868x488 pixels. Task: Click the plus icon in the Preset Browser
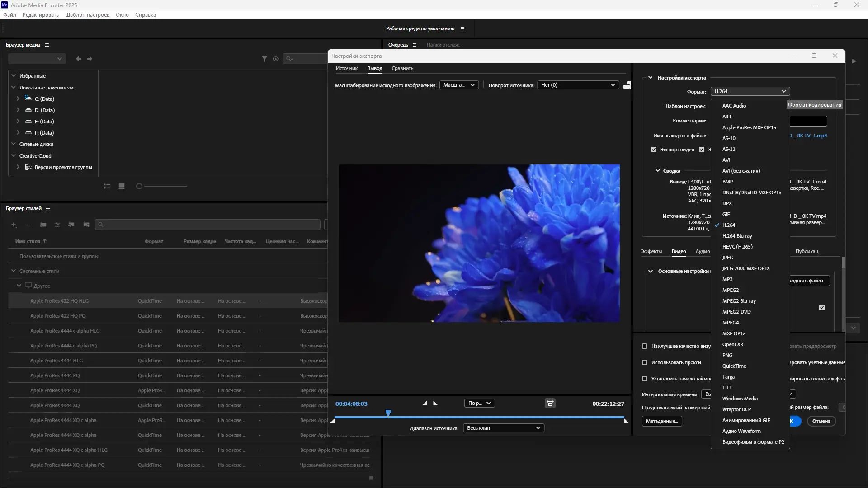click(14, 225)
